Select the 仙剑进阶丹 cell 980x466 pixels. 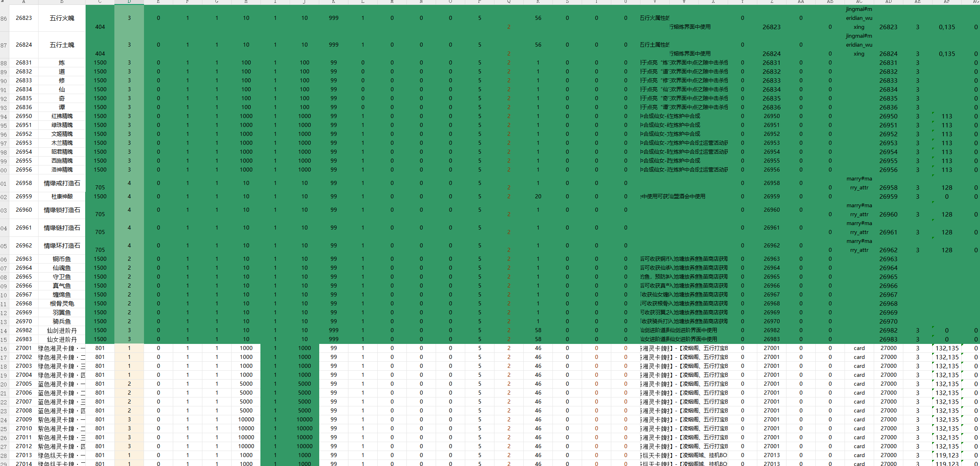click(x=62, y=330)
